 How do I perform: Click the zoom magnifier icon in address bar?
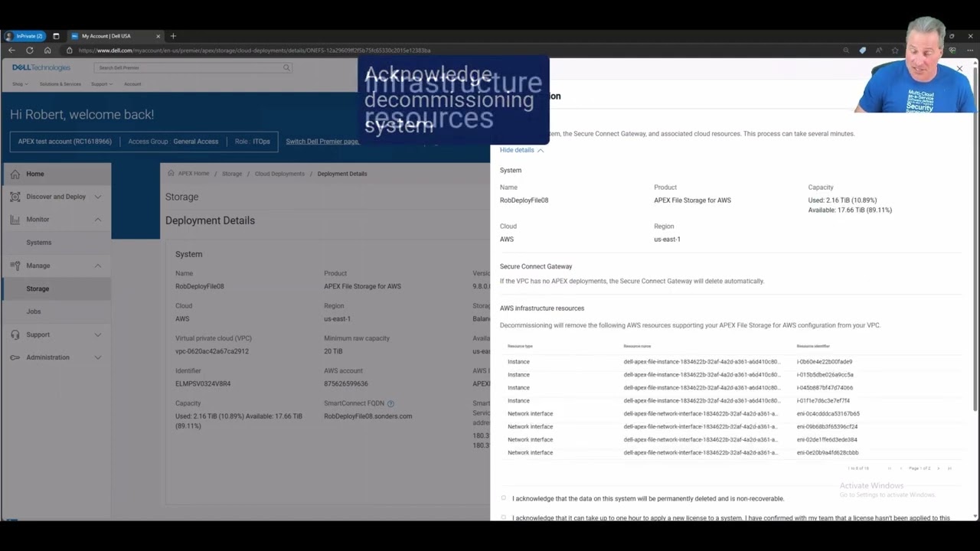[846, 51]
